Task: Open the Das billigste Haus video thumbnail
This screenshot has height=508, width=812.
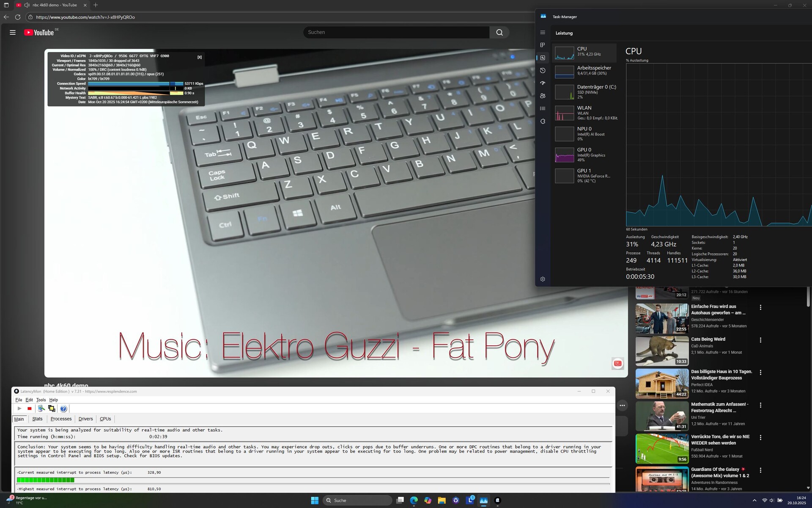Action: 662,384
